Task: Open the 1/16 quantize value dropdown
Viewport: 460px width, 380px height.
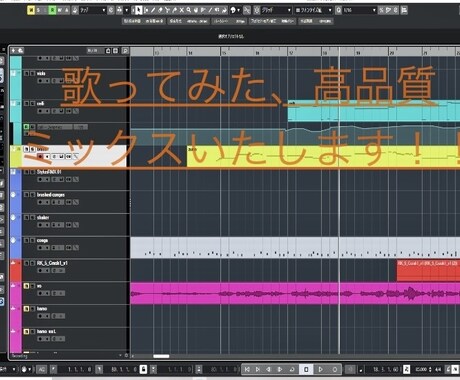Action: point(360,10)
